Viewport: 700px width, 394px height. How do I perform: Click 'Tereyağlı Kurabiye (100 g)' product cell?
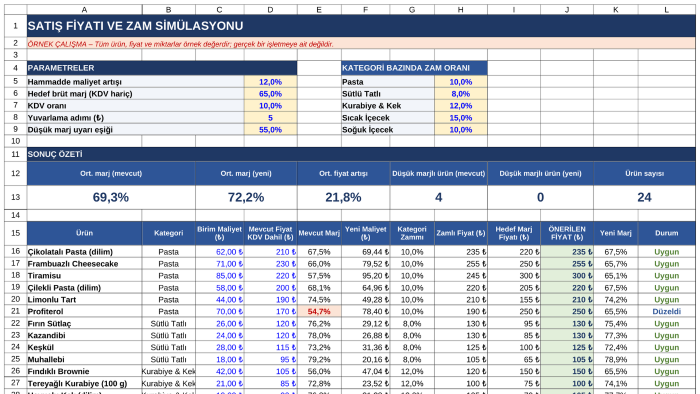tap(84, 383)
